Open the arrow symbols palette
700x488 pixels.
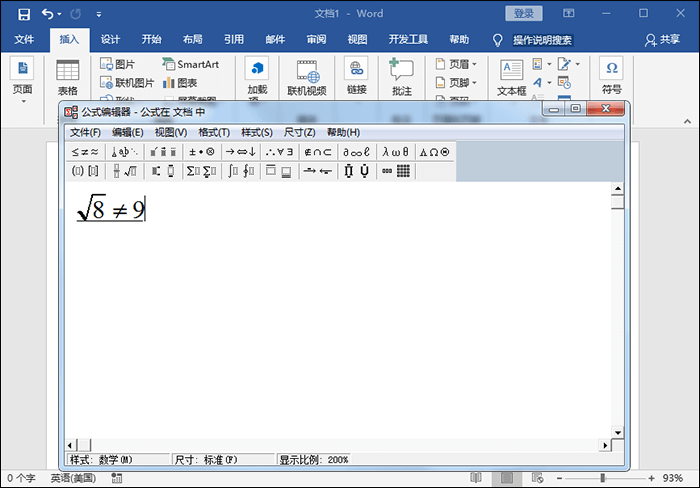(239, 152)
